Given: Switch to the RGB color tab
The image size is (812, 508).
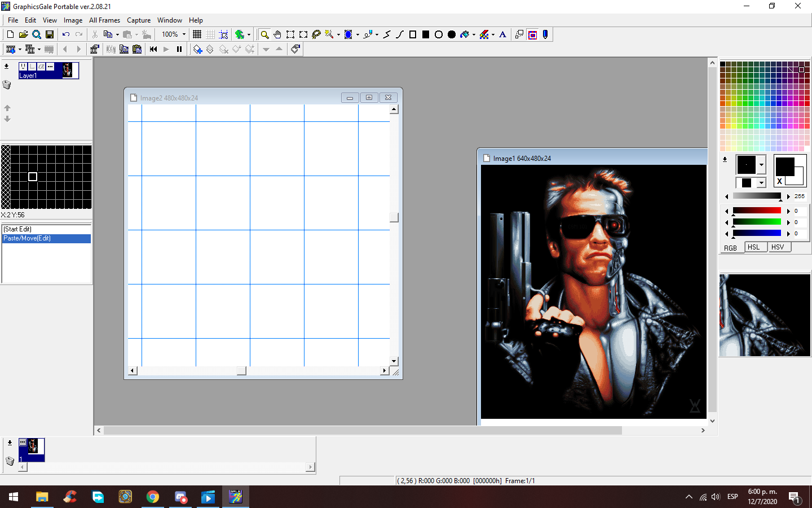Looking at the screenshot, I should point(731,248).
